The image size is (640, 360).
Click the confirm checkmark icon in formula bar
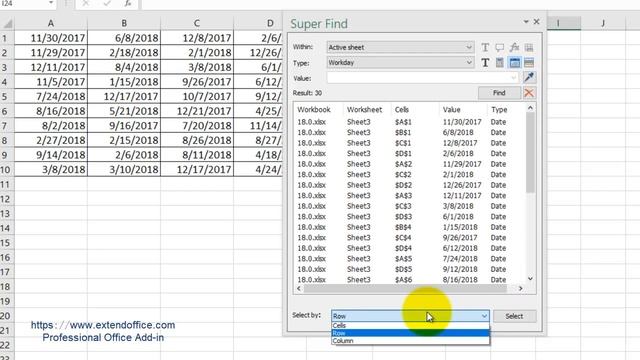[x=107, y=3]
